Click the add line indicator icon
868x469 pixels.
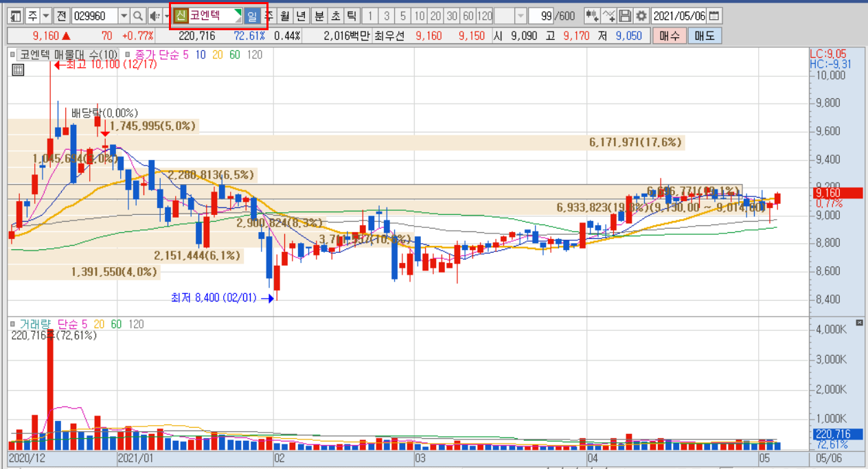tap(608, 16)
